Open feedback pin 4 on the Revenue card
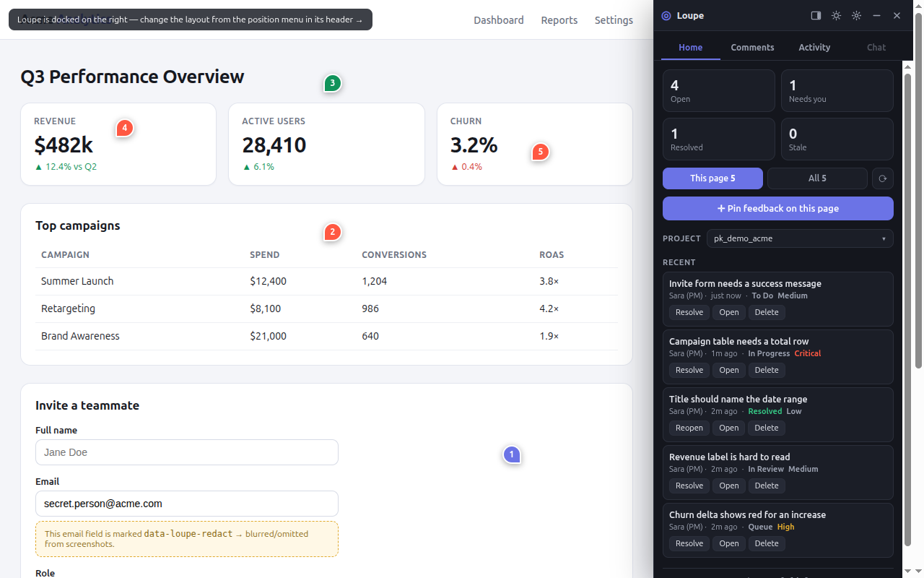Screen dimensions: 924x578 point(124,128)
